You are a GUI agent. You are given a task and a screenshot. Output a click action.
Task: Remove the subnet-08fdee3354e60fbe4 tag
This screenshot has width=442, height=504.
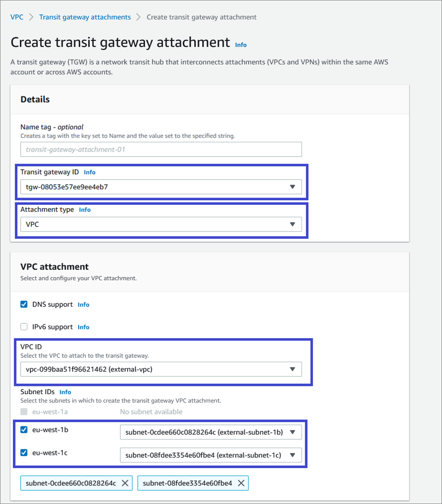pyautogui.click(x=241, y=483)
